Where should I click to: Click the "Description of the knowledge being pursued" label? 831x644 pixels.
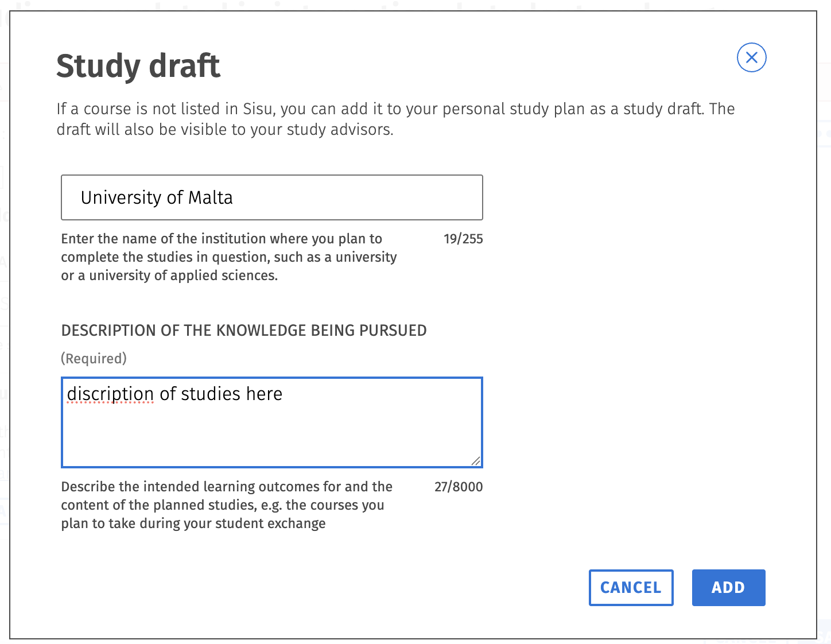244,331
